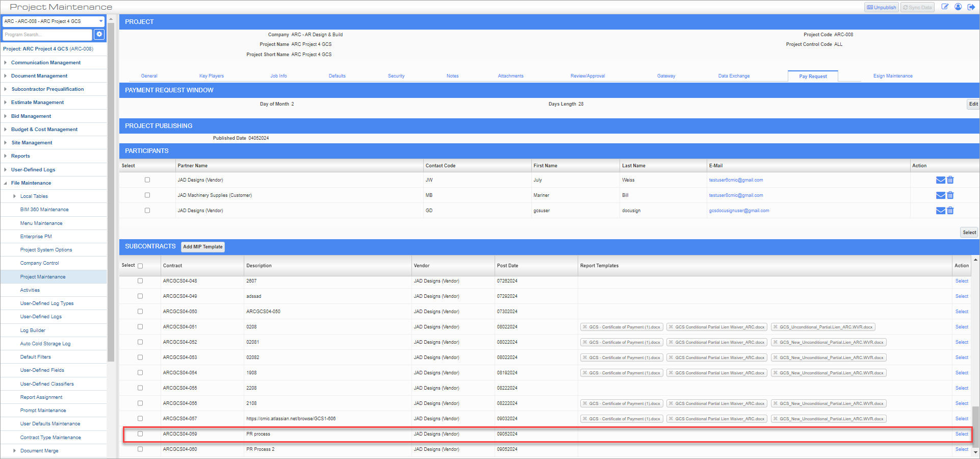Click the subcontracts list scroll-down arrow

[x=975, y=452]
